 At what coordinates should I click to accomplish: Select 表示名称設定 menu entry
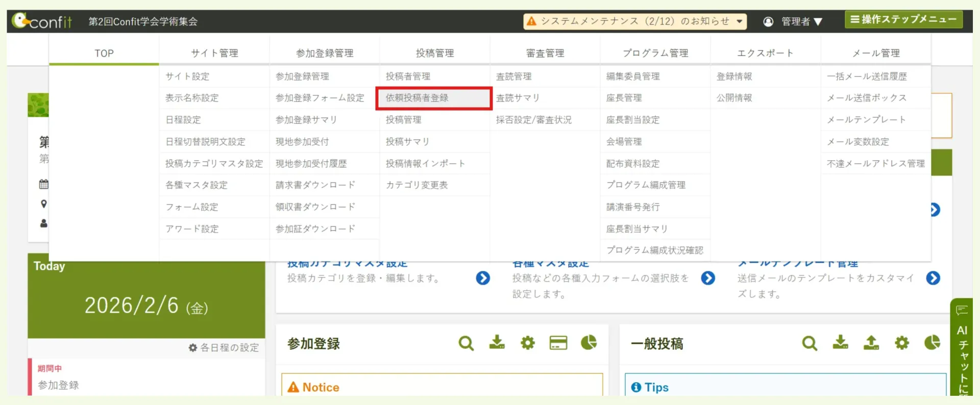pos(214,98)
